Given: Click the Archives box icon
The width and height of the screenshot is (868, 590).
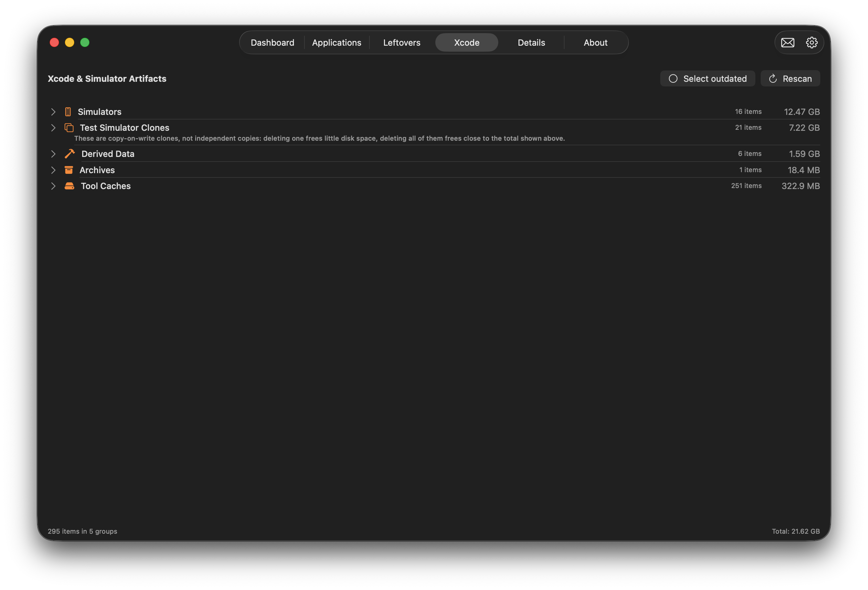Looking at the screenshot, I should pyautogui.click(x=69, y=170).
